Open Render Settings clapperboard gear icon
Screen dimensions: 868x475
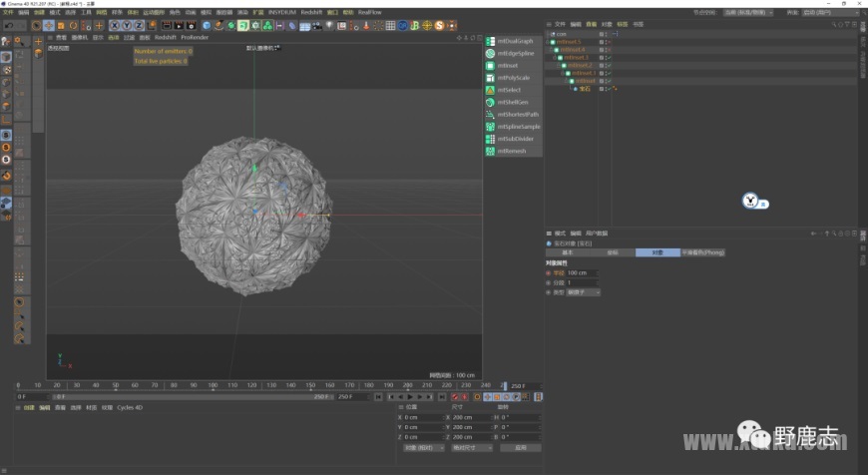tap(191, 26)
